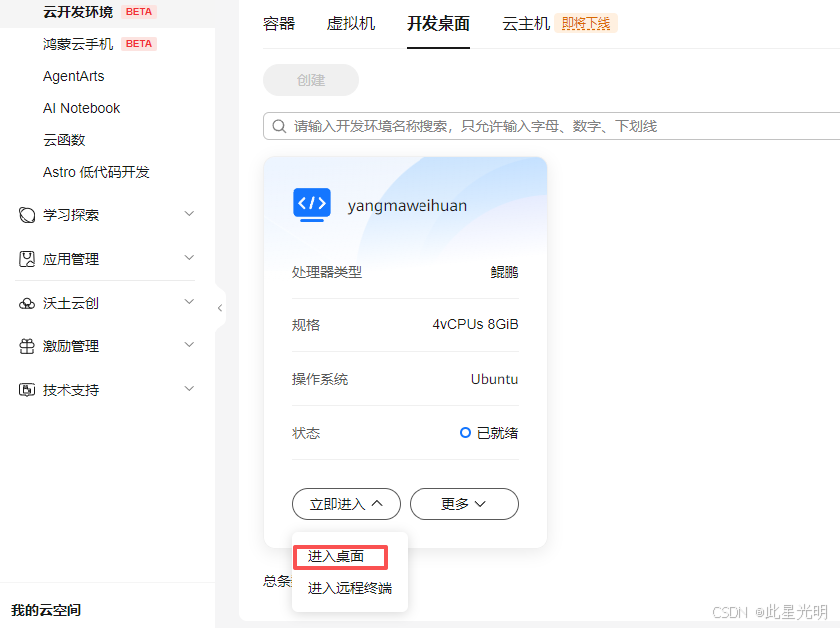840x628 pixels.
Task: Open Astro 低代码开发 in the sidebar
Action: tap(96, 172)
